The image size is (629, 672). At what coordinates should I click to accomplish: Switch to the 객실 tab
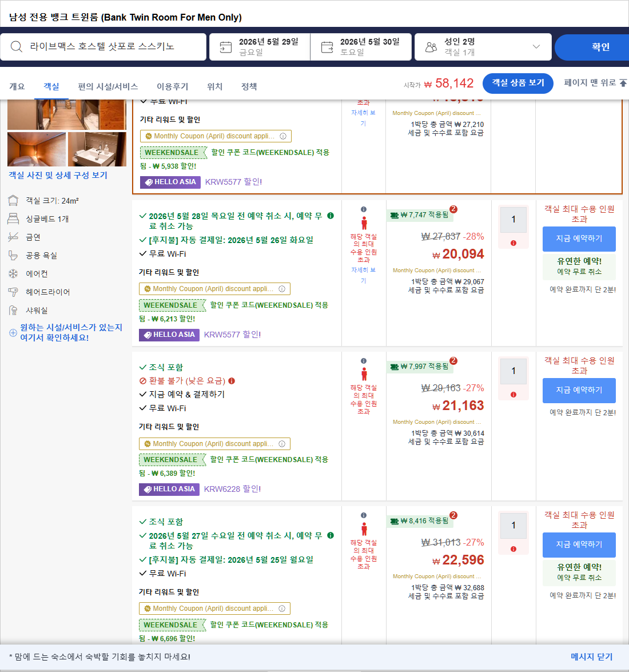tap(51, 86)
